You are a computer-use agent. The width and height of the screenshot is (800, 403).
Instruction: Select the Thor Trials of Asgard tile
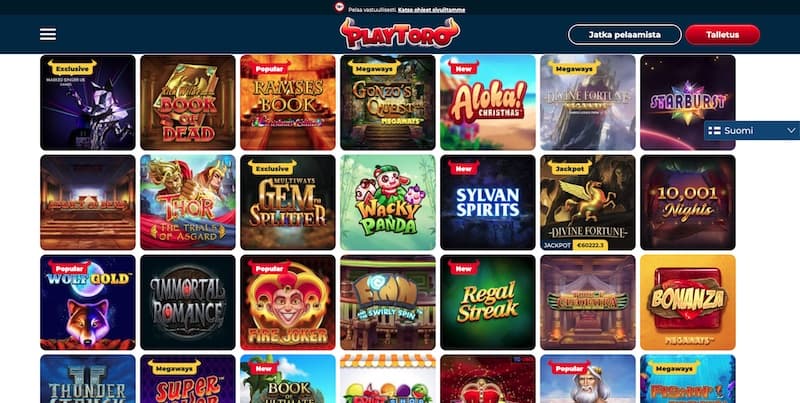click(188, 203)
